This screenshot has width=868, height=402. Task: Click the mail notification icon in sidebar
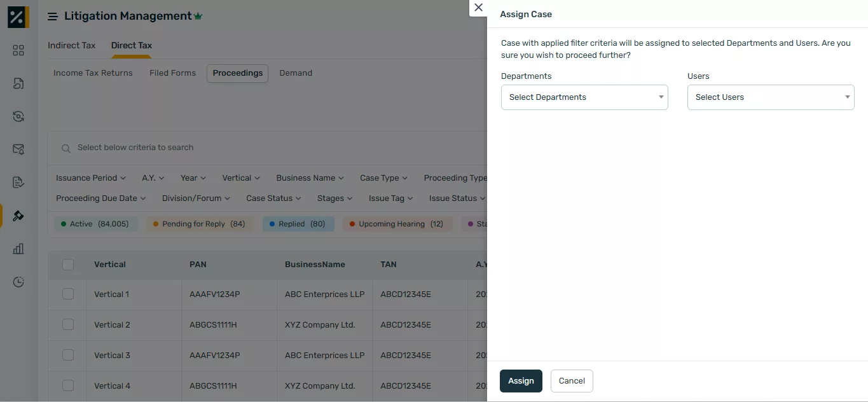click(x=18, y=149)
